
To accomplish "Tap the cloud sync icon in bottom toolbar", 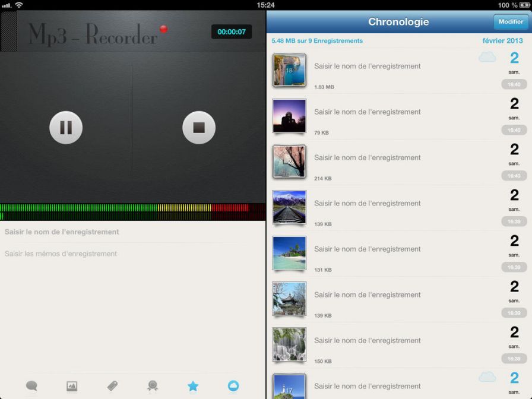I will 233,386.
